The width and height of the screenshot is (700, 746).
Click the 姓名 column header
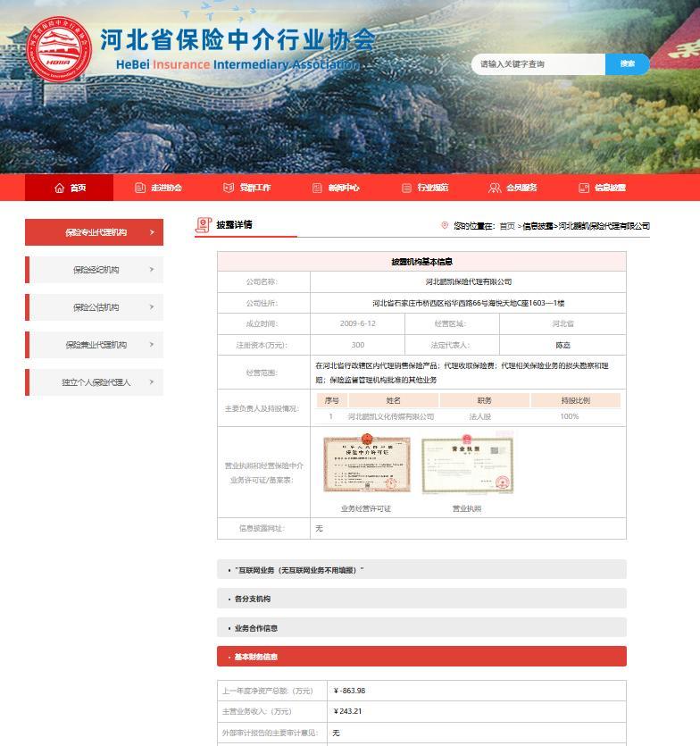point(393,400)
